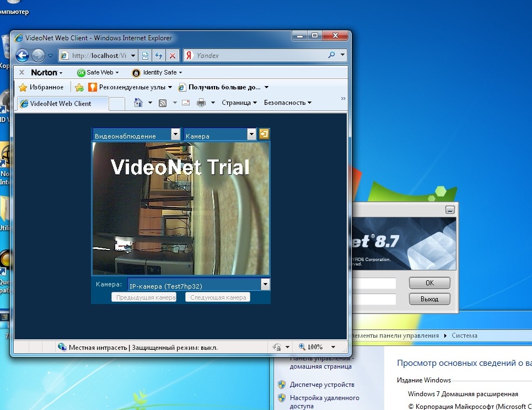Click the browser Back arrow button
This screenshot has width=532, height=410.
coord(22,55)
